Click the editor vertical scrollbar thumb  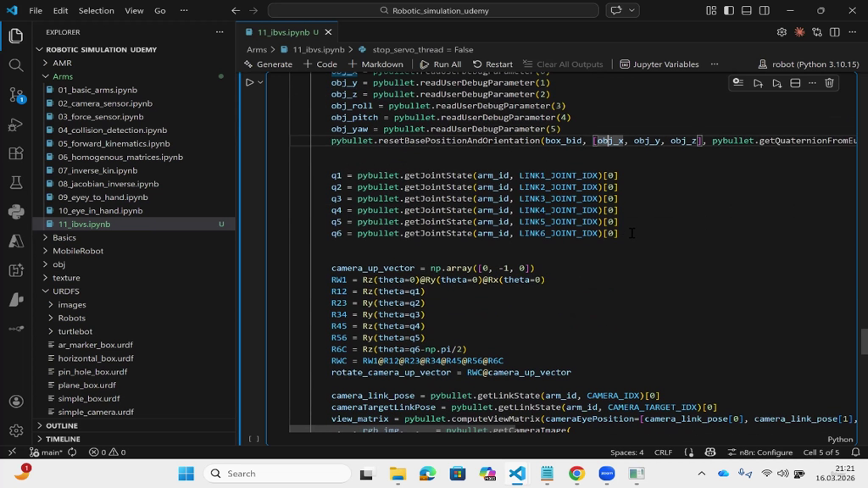tap(864, 342)
